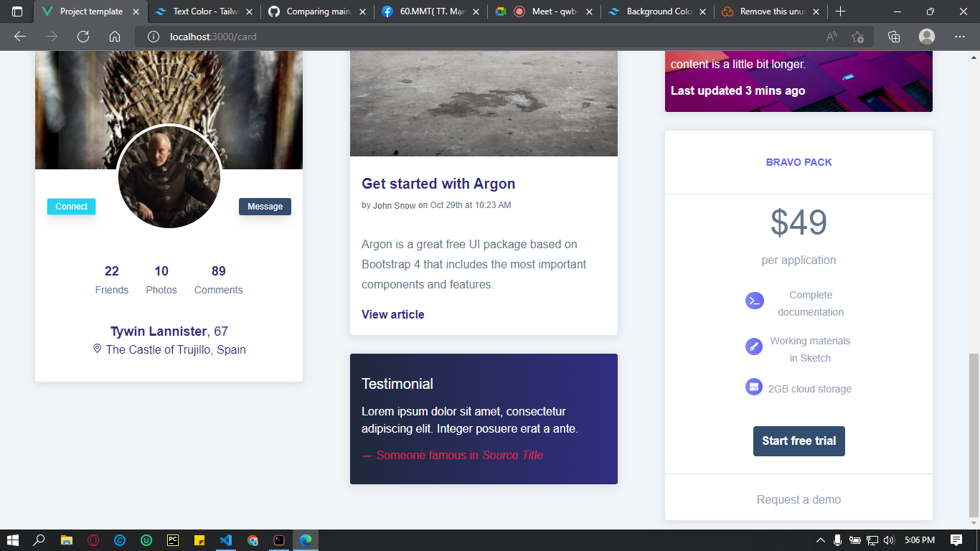The height and width of the screenshot is (551, 980).
Task: Click the Testimonial card heading
Action: point(397,384)
